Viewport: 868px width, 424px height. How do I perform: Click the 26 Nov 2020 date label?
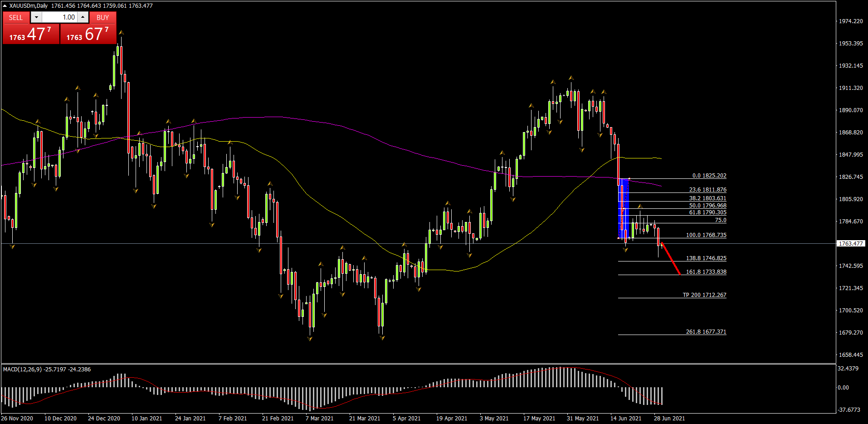[x=17, y=419]
